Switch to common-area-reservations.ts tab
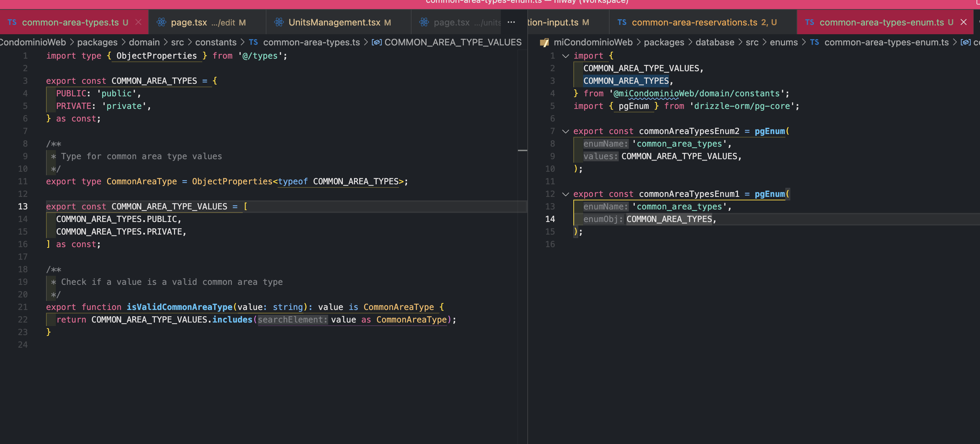Viewport: 980px width, 444px height. click(x=694, y=22)
